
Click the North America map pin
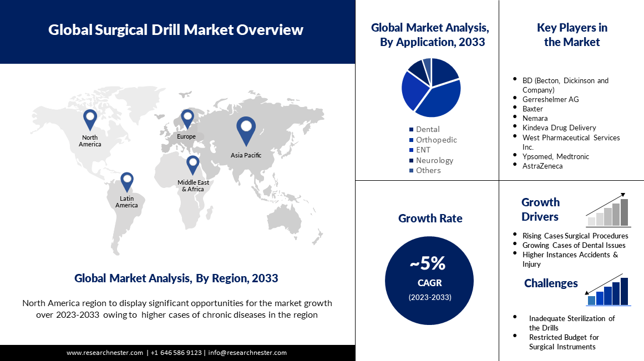pos(90,119)
